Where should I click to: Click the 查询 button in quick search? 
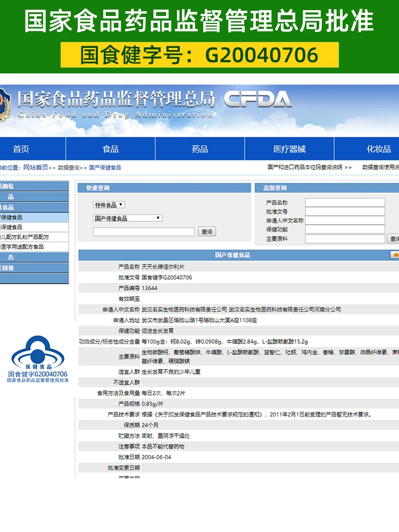pos(207,232)
